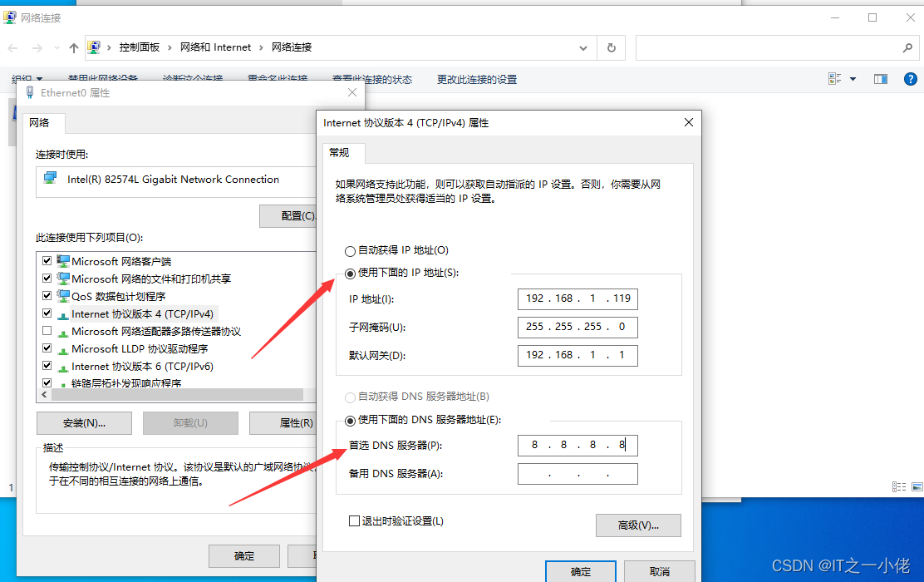Click the search magnifier icon

point(907,47)
